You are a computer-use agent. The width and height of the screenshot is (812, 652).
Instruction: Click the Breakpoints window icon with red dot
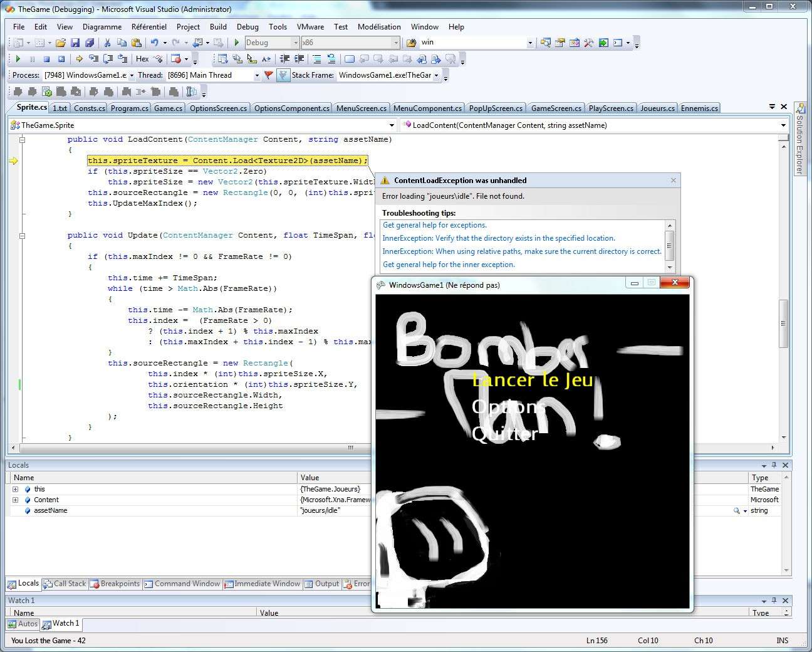(176, 59)
